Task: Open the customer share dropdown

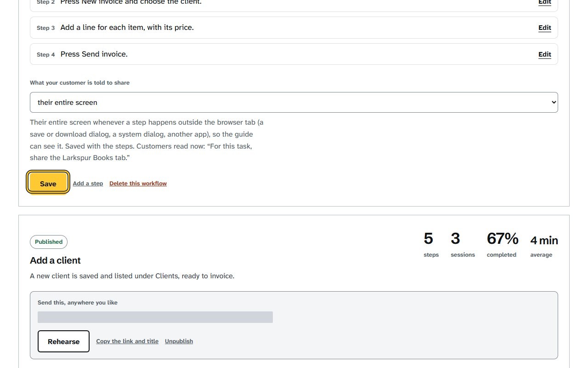Action: pos(294,102)
